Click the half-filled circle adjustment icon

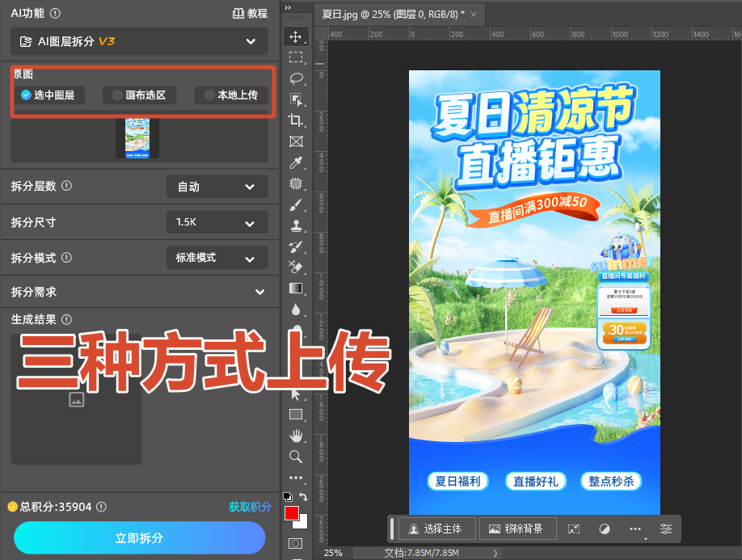605,528
